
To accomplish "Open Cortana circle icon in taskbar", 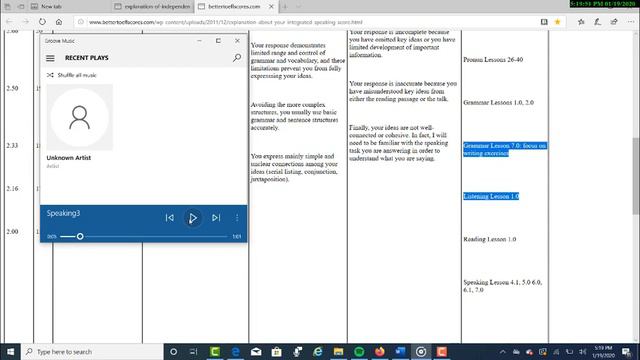I will pyautogui.click(x=173, y=351).
